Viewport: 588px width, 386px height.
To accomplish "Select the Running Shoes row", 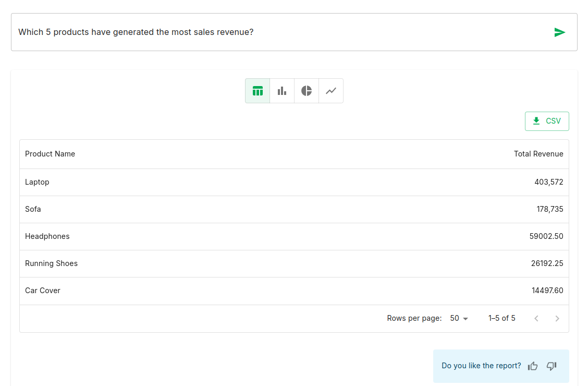I will 294,264.
